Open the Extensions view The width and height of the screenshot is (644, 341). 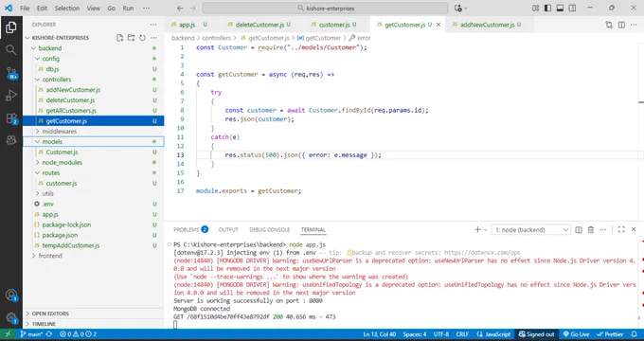pyautogui.click(x=11, y=118)
